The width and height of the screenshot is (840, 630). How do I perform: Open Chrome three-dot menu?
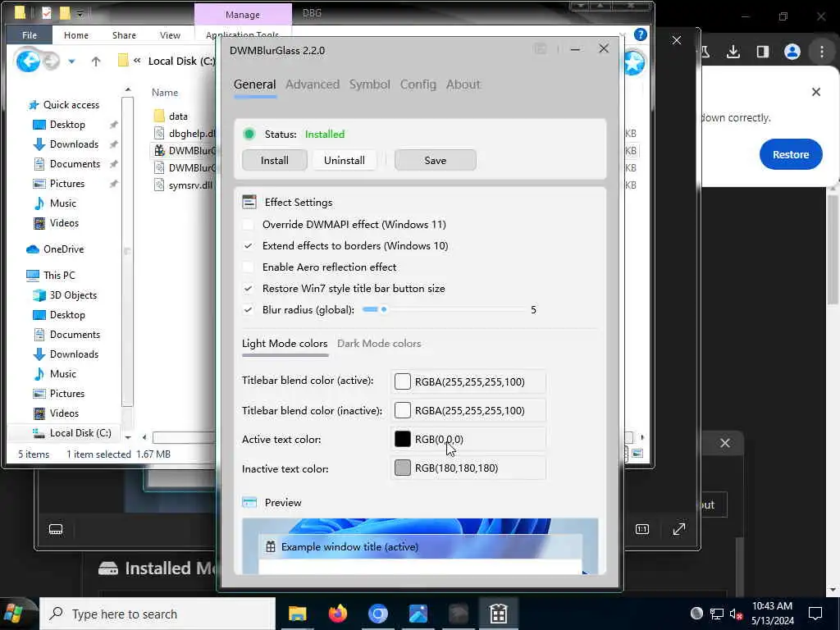pos(822,52)
